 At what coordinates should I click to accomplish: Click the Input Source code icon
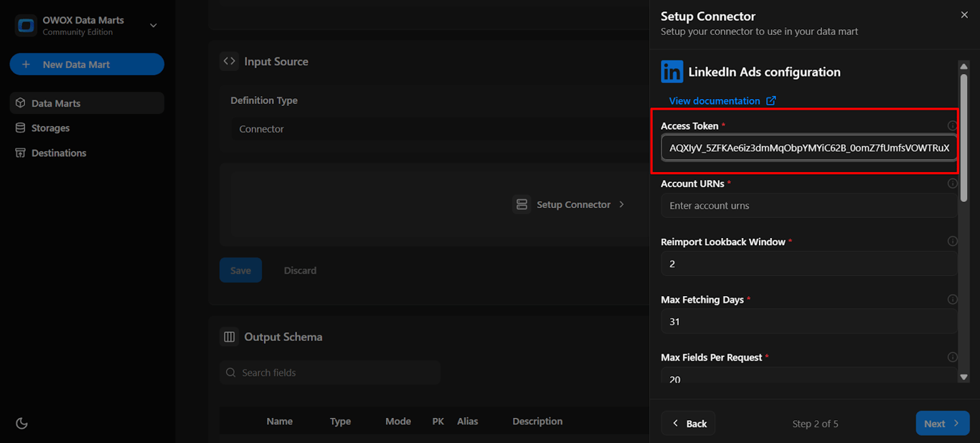[x=230, y=62]
